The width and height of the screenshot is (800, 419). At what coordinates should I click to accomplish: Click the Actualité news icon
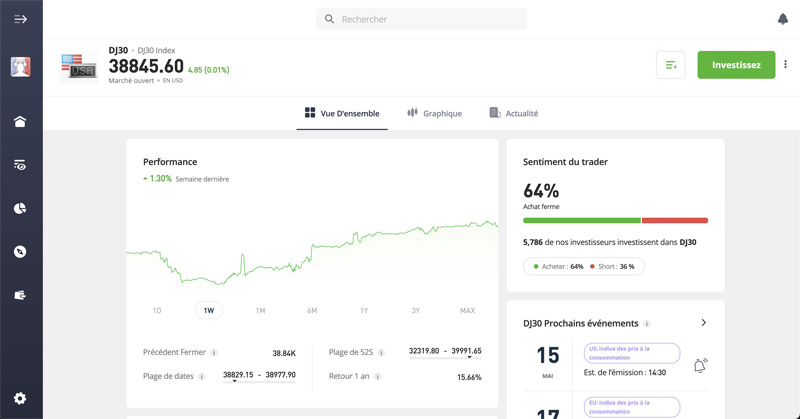494,113
